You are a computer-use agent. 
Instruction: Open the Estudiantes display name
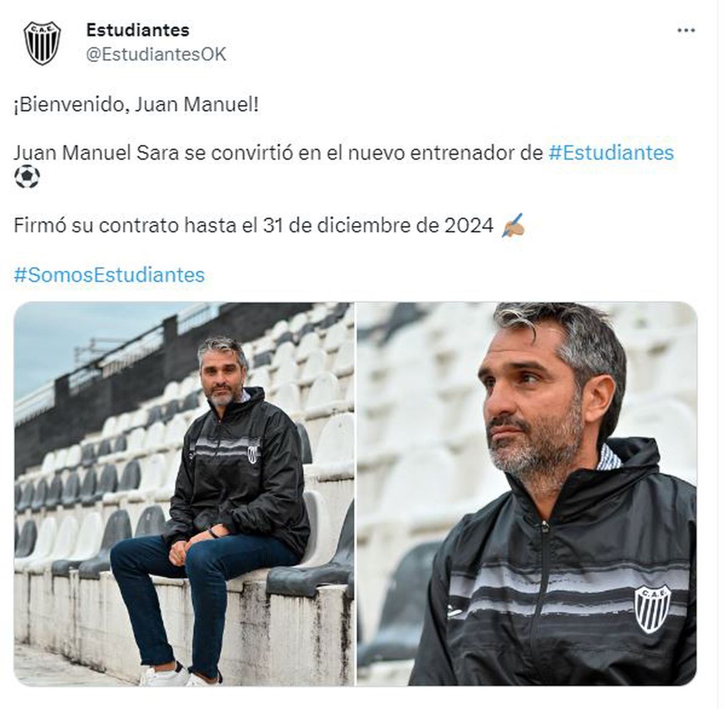coord(138,29)
